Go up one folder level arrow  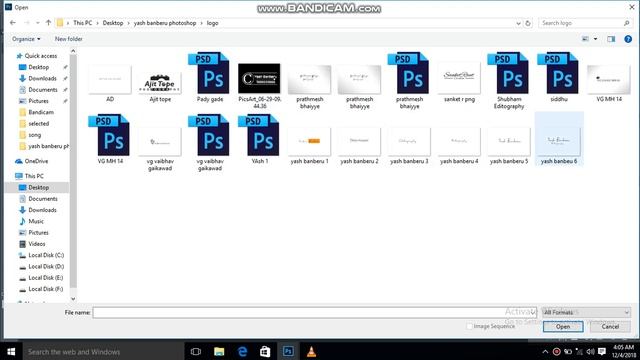tap(49, 23)
